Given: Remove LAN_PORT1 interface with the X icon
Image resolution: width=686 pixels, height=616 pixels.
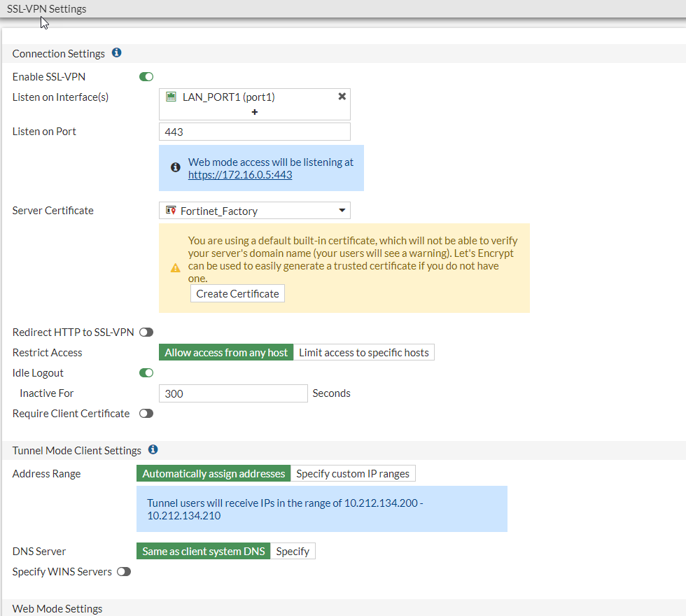Looking at the screenshot, I should (x=342, y=97).
